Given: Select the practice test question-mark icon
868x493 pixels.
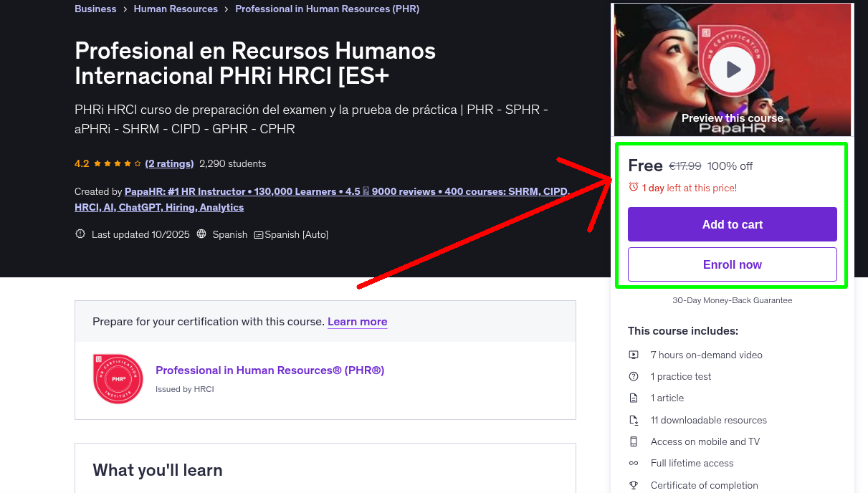Looking at the screenshot, I should 634,376.
